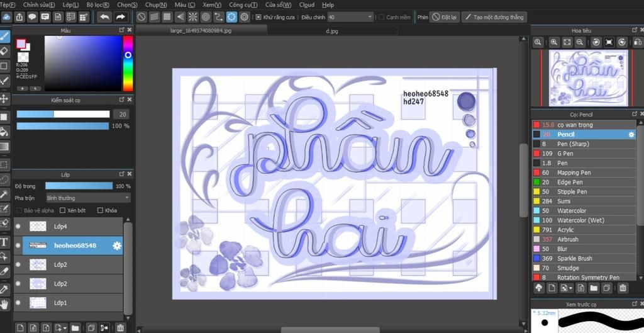Screen dimensions: 644x333
Task: Open the Pha trộn blend mode dropdown
Action: point(88,198)
